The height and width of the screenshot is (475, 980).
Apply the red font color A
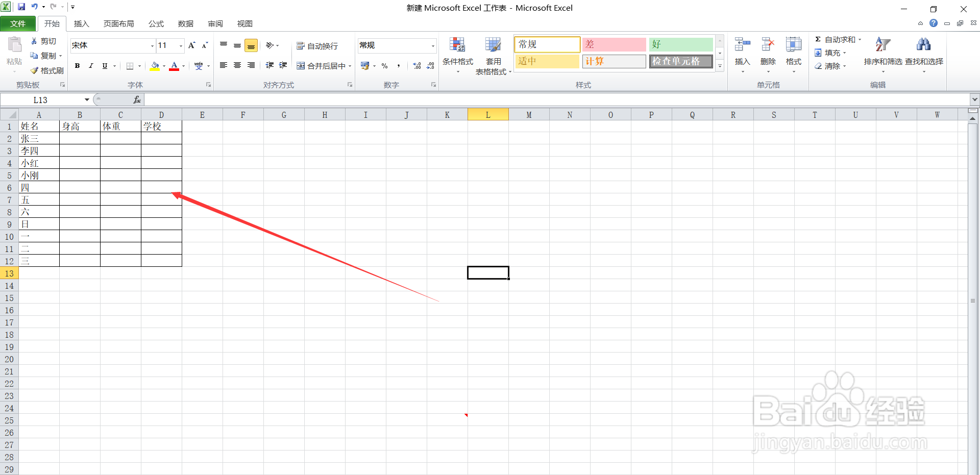coord(174,66)
